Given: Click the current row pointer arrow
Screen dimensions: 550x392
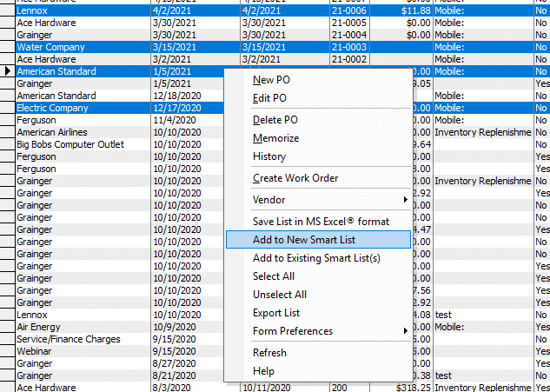Looking at the screenshot, I should click(x=7, y=71).
